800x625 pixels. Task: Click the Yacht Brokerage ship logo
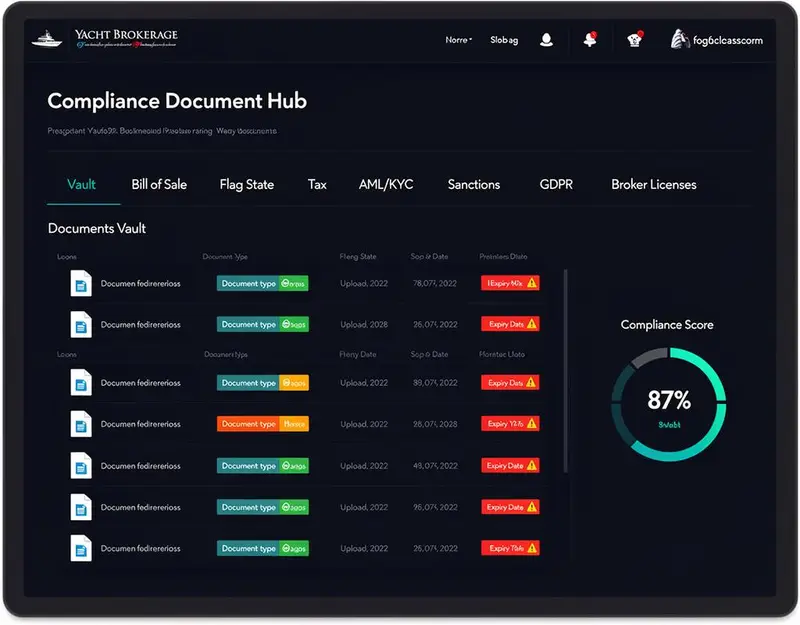[46, 38]
